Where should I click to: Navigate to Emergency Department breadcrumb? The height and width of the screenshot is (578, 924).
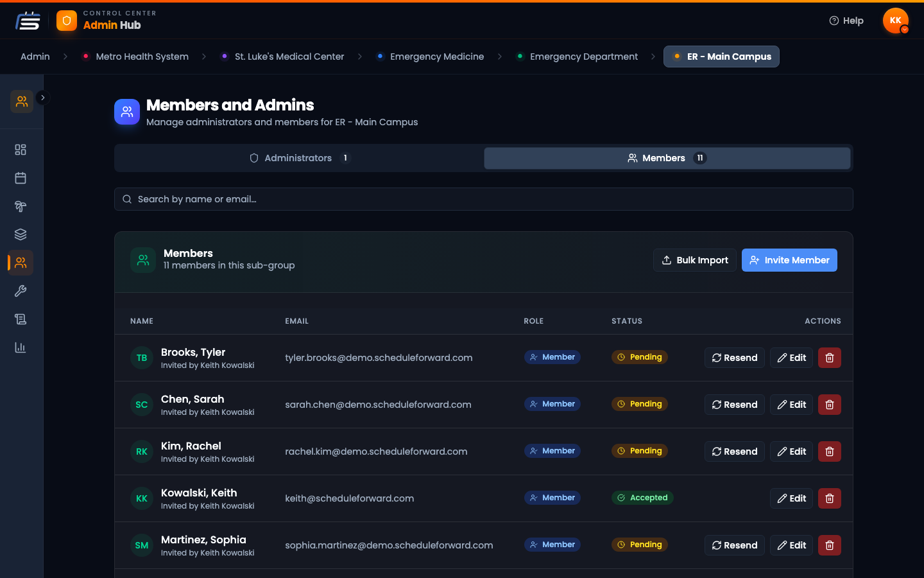pyautogui.click(x=577, y=57)
